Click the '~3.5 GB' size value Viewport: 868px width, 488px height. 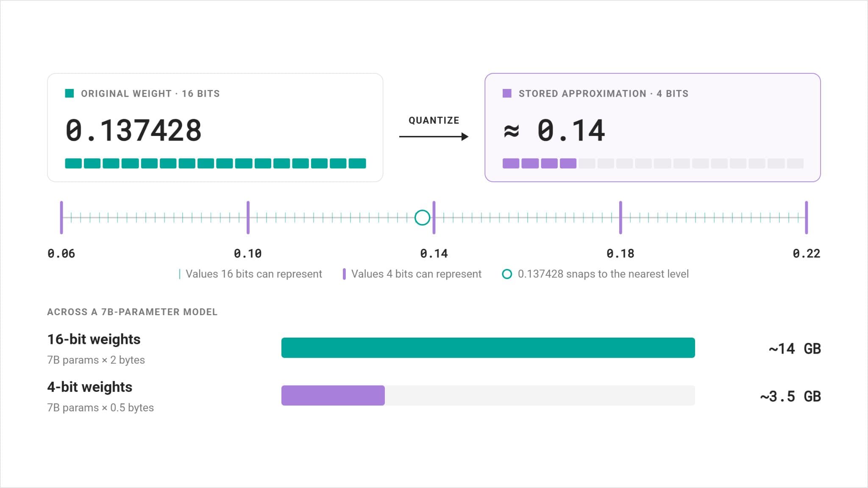(x=790, y=396)
